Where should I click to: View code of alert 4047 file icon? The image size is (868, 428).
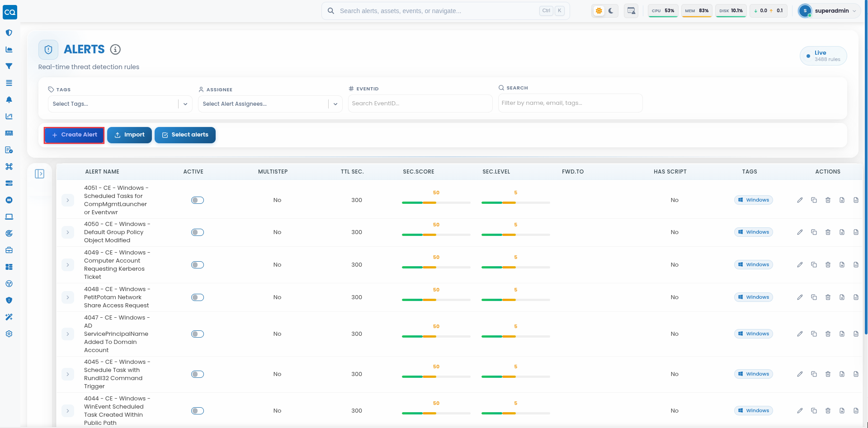[x=856, y=334]
